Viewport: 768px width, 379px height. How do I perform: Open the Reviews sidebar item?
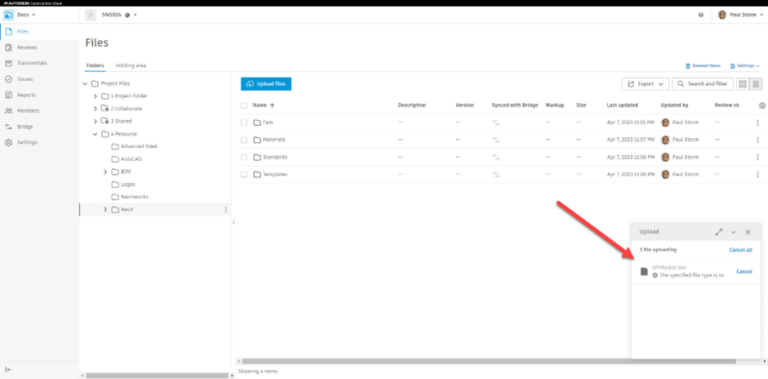coord(26,47)
